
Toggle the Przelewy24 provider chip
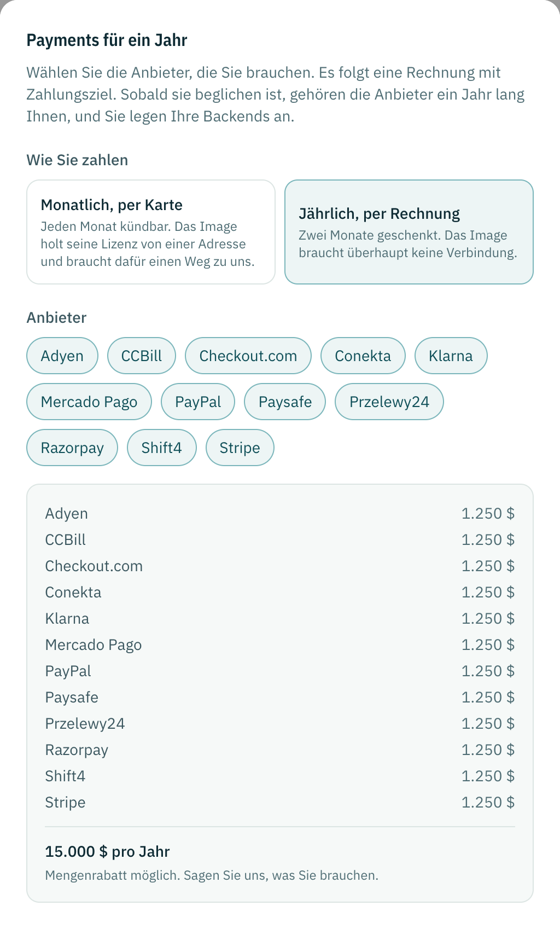click(389, 402)
